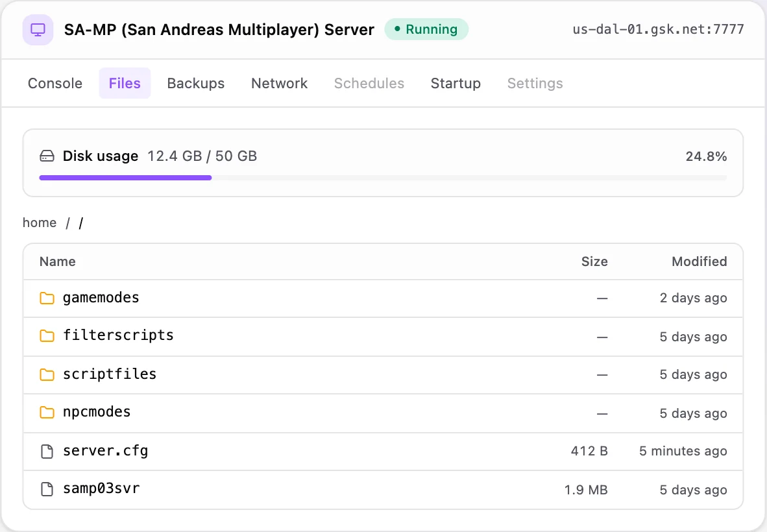The width and height of the screenshot is (767, 532).
Task: Click the 412 B size value
Action: (589, 451)
